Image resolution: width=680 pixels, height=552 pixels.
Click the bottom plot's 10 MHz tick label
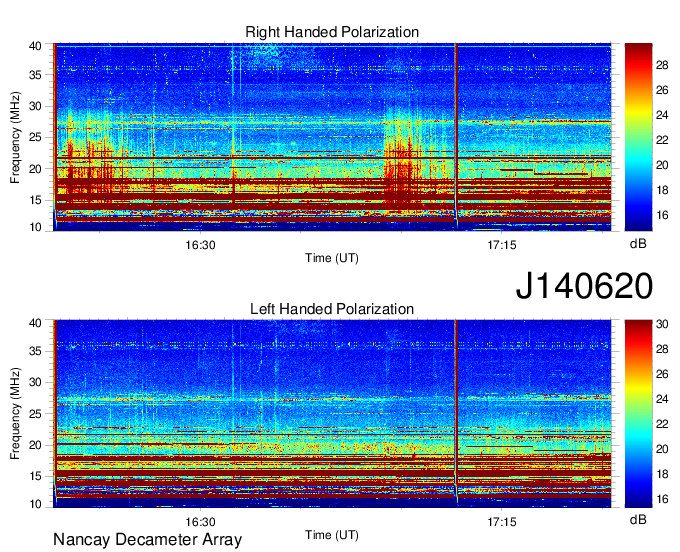coord(35,504)
